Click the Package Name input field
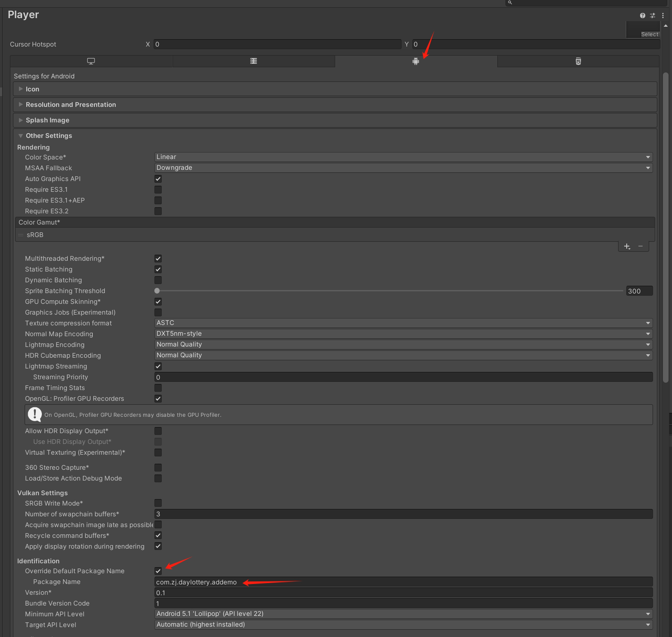The image size is (672, 637). [x=403, y=582]
